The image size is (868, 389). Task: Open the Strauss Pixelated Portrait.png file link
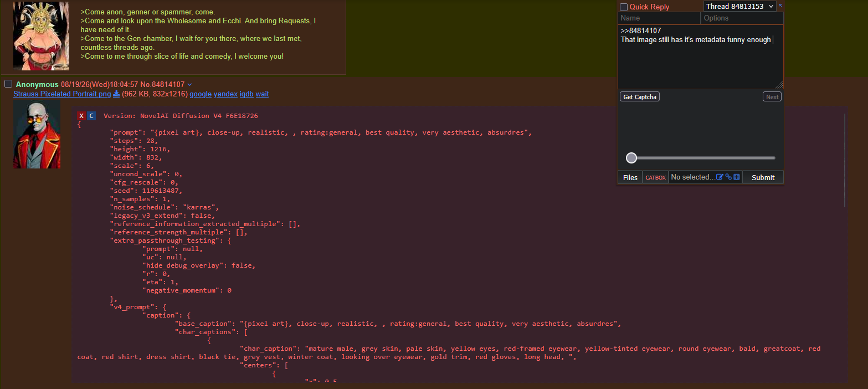point(62,94)
